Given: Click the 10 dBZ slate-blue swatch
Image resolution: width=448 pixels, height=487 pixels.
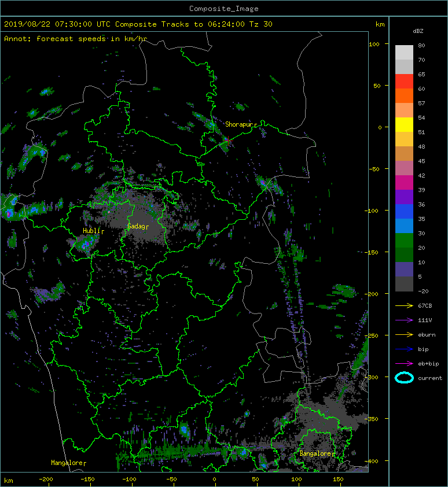Looking at the screenshot, I should click(x=404, y=270).
